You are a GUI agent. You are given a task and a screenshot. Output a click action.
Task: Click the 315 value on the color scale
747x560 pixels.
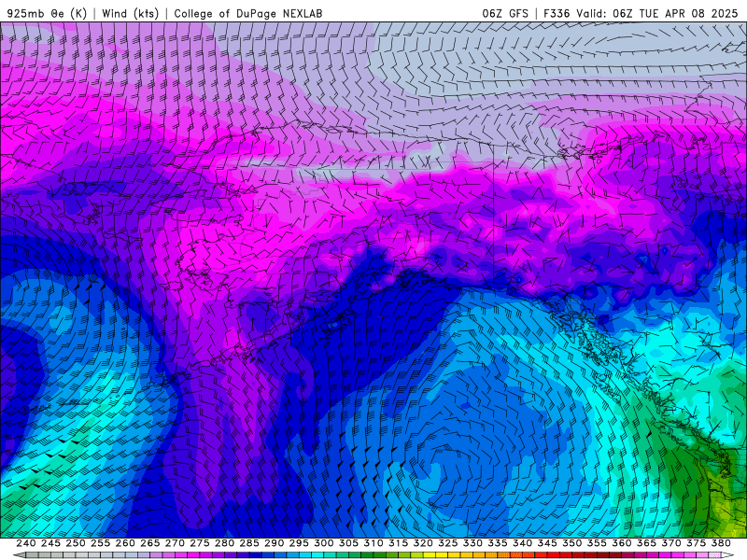(398, 543)
